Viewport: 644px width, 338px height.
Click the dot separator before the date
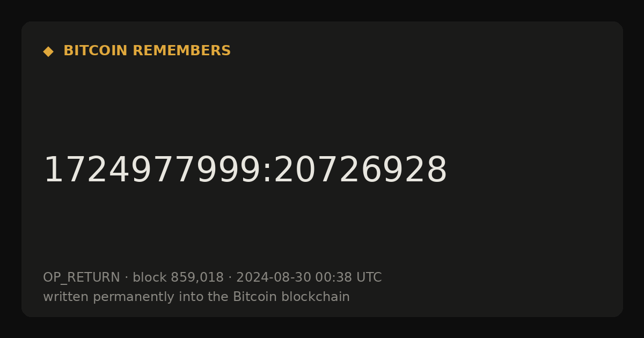(230, 278)
